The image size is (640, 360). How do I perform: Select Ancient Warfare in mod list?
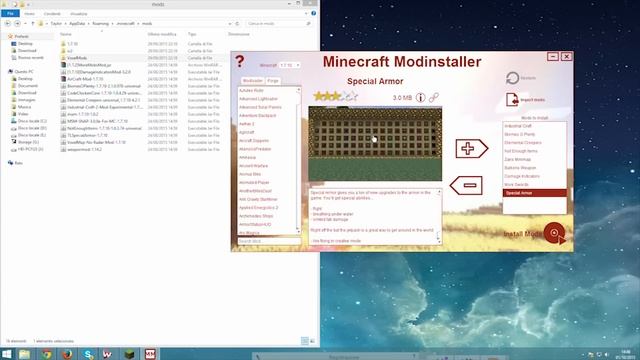tap(253, 166)
